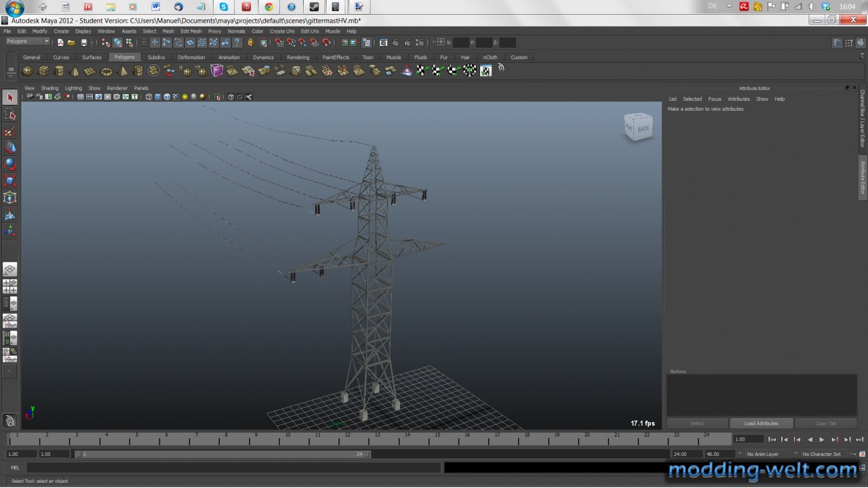Activate the Scale tool cube icon

pyautogui.click(x=10, y=181)
